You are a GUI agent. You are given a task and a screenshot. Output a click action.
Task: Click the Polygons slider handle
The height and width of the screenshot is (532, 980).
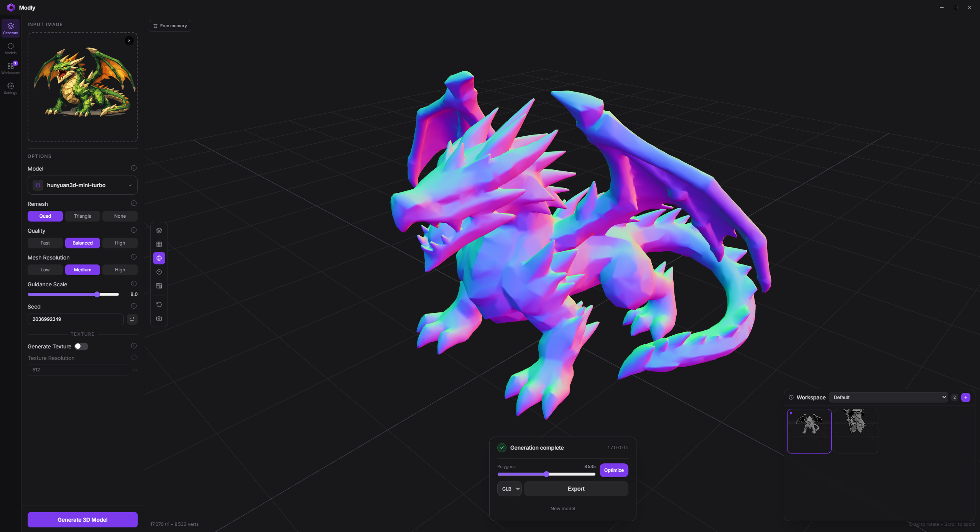[x=546, y=475]
